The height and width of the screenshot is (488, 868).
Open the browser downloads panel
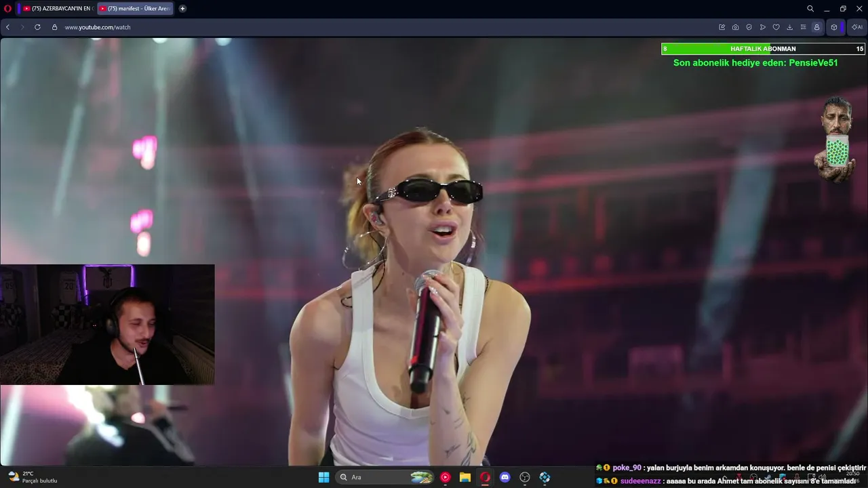point(790,27)
